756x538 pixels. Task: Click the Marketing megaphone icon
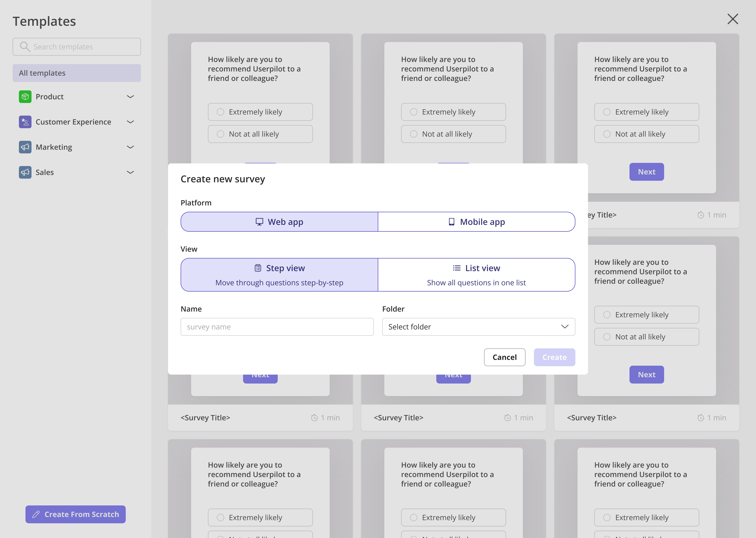point(25,147)
